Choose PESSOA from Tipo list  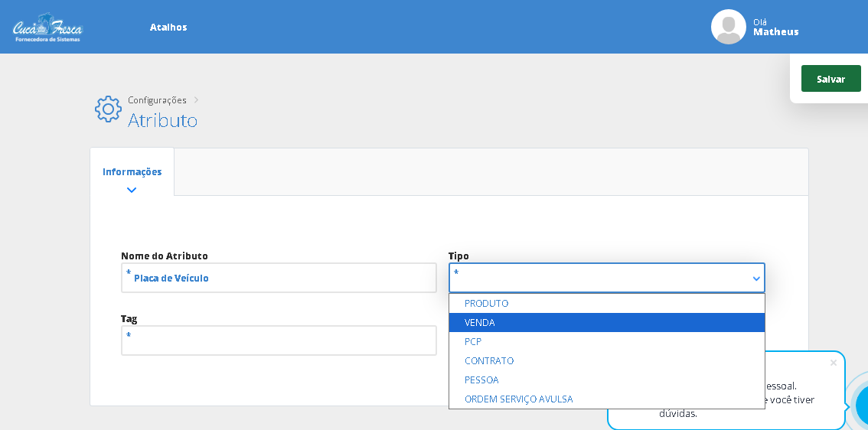(607, 380)
